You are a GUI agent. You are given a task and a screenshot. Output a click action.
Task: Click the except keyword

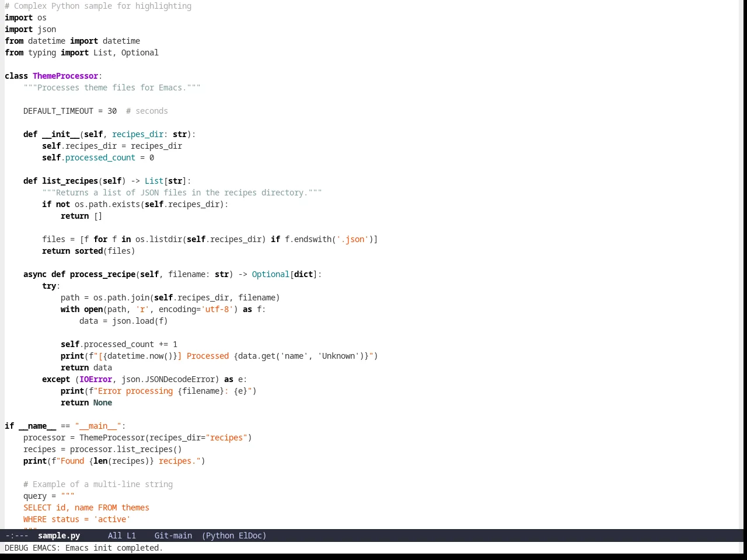click(56, 379)
